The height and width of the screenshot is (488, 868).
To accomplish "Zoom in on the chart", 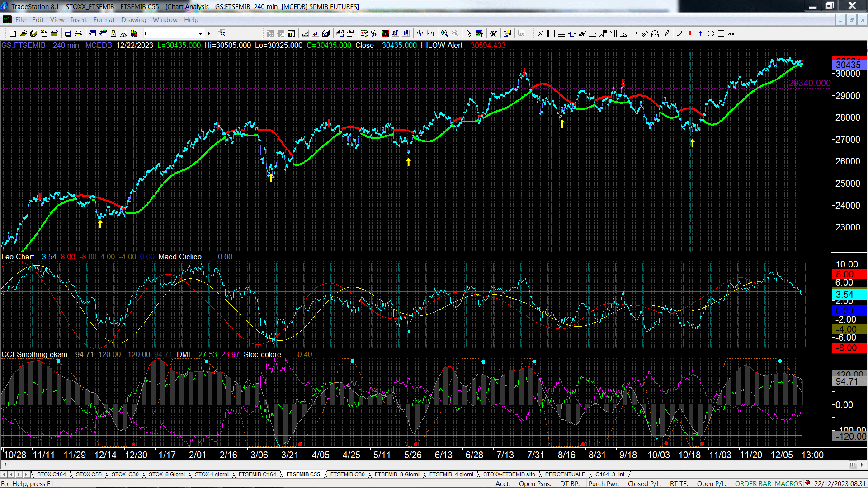I will (x=444, y=33).
